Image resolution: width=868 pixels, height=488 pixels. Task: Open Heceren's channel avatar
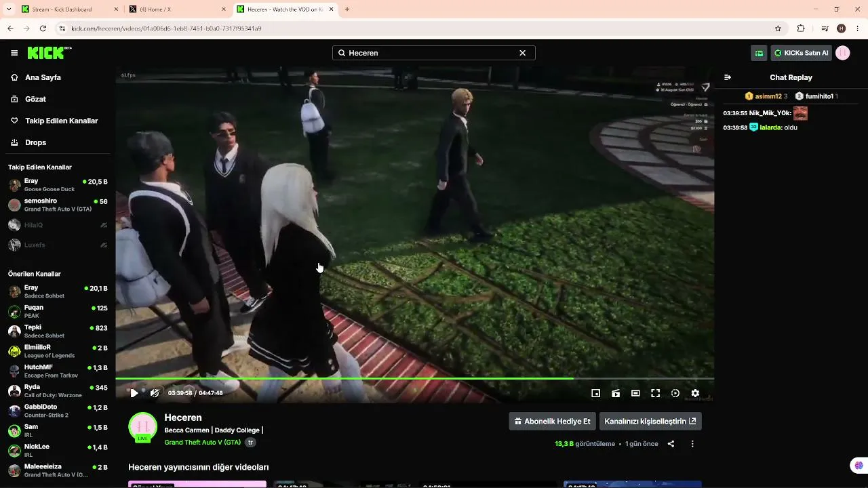[143, 427]
